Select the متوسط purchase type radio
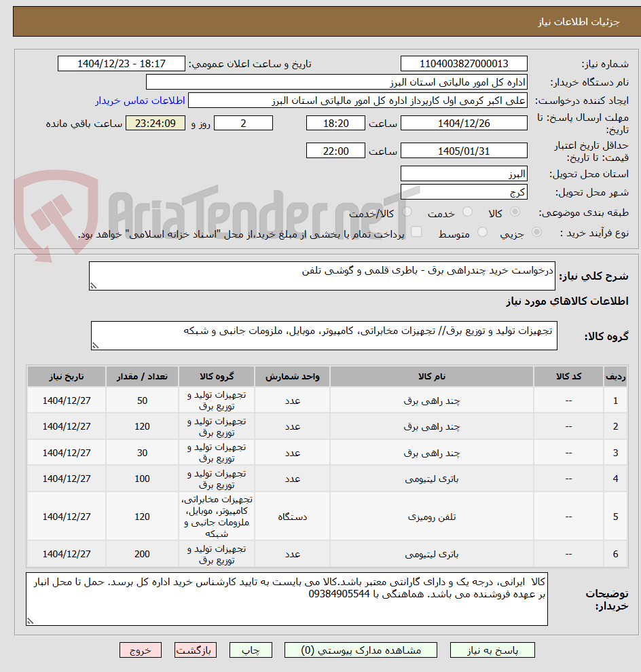The height and width of the screenshot is (672, 641). point(482,233)
